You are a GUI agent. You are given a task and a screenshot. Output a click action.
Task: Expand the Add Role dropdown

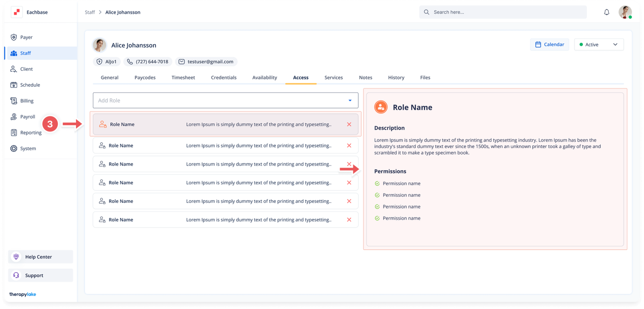tap(350, 101)
